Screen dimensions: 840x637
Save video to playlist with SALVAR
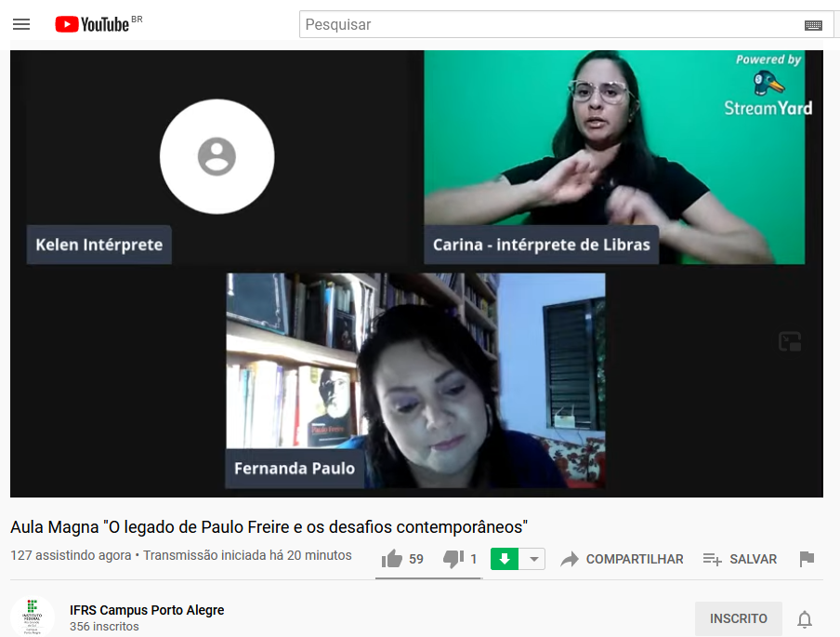(x=740, y=559)
